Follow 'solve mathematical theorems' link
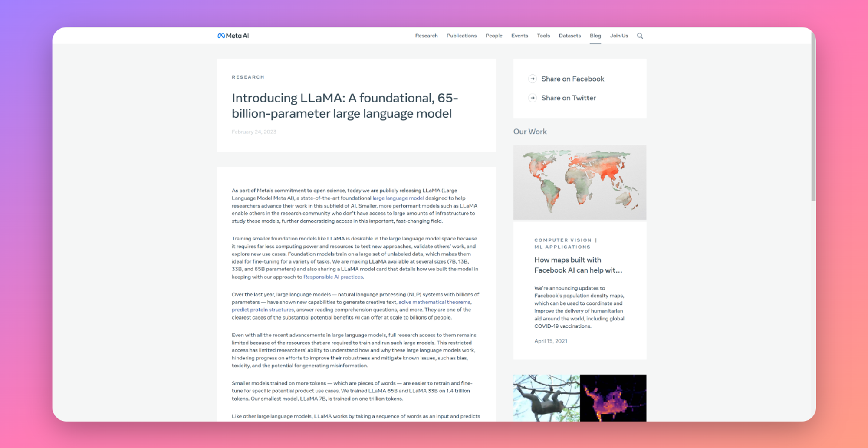868x448 pixels. (x=434, y=302)
